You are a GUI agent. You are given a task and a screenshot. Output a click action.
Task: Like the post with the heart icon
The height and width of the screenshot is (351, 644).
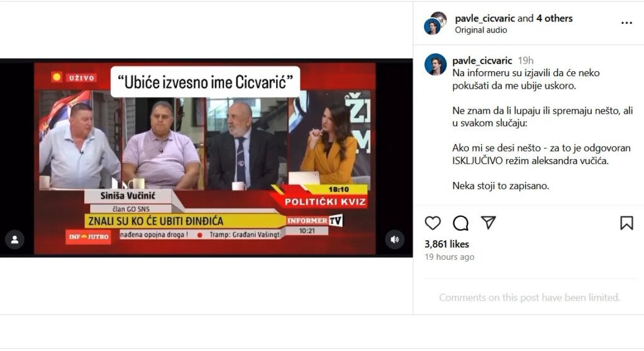(433, 223)
